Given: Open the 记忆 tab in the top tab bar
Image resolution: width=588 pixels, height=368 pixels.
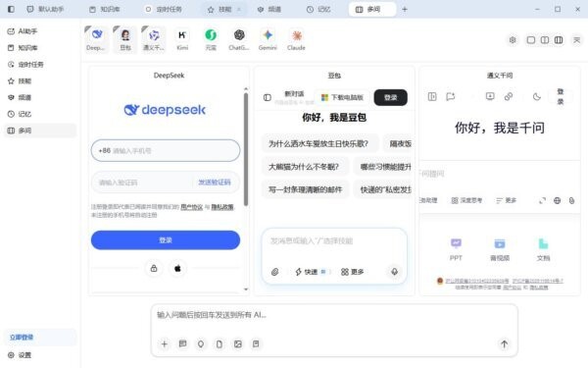Looking at the screenshot, I should 318,9.
